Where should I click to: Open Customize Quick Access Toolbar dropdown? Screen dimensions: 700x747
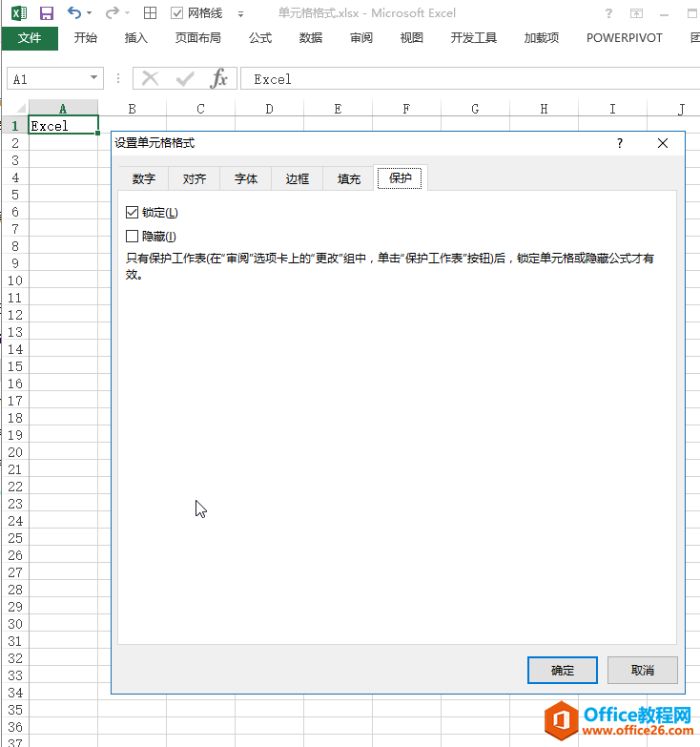[240, 14]
